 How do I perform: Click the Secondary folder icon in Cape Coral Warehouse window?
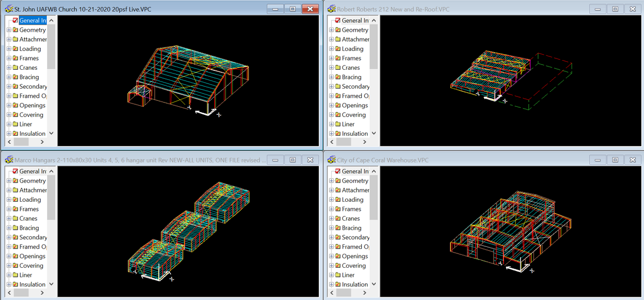[338, 237]
